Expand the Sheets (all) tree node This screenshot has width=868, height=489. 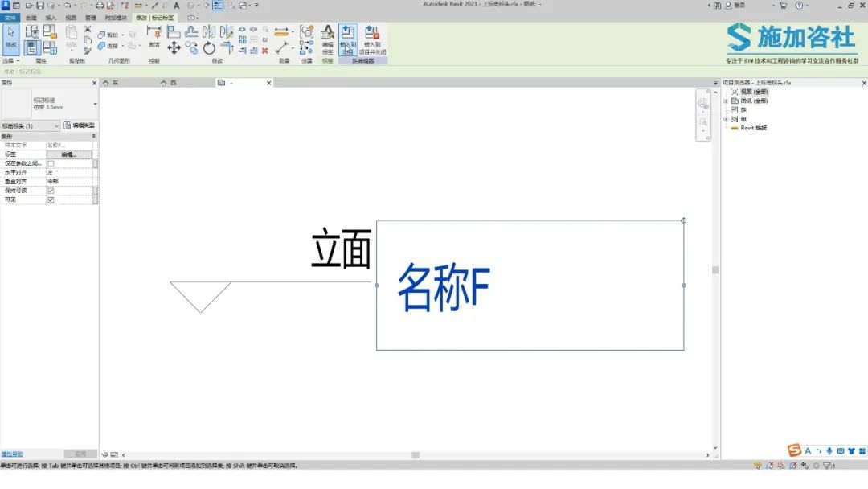[x=726, y=101]
